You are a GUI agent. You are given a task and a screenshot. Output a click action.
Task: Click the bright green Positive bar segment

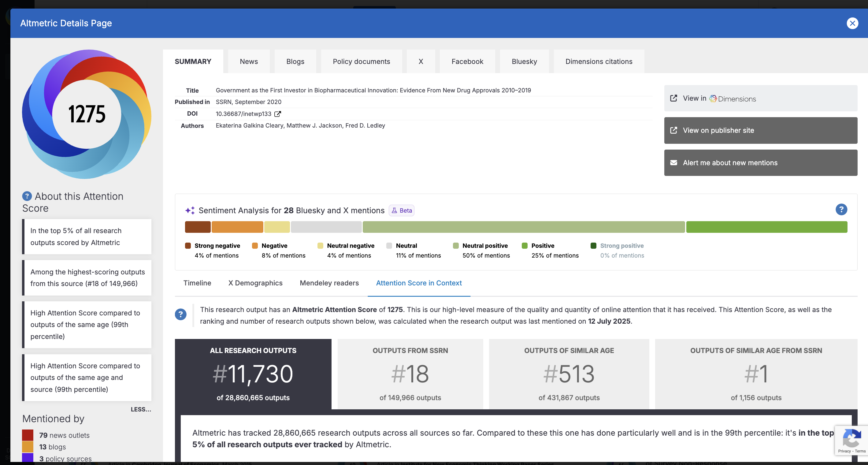tap(766, 227)
